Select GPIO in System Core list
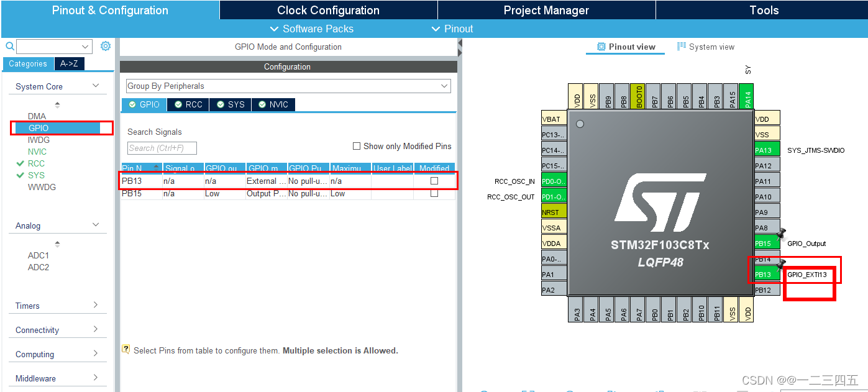This screenshot has height=392, width=868. (x=39, y=128)
